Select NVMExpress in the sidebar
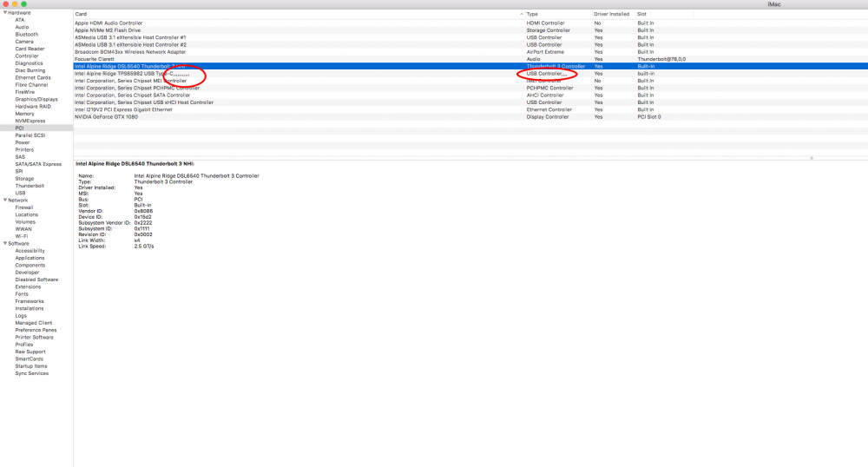Viewport: 868px width, 467px height. click(30, 121)
